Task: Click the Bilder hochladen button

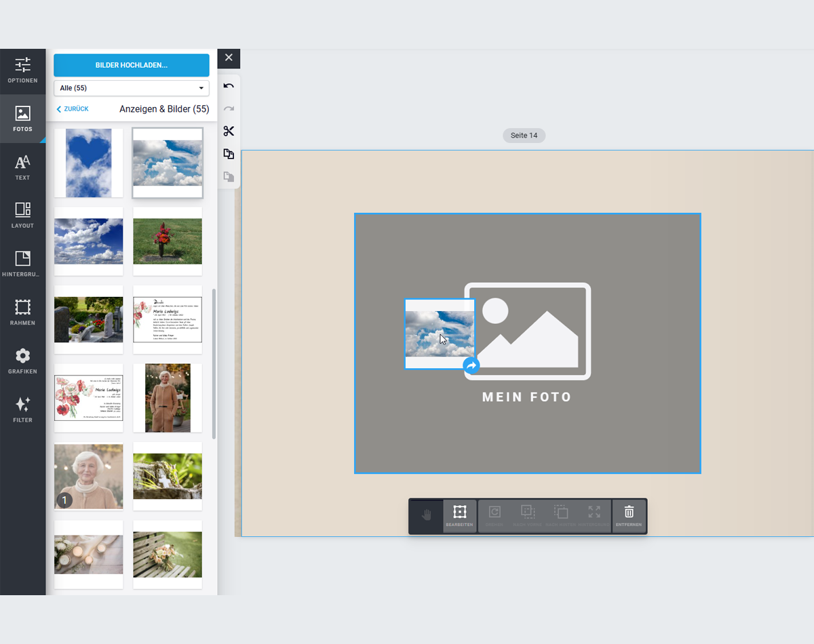Action: tap(132, 65)
